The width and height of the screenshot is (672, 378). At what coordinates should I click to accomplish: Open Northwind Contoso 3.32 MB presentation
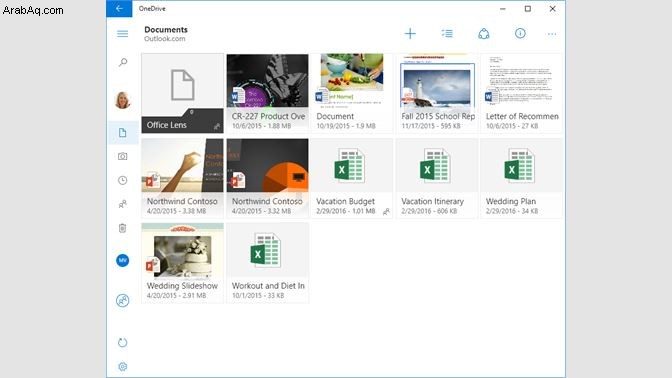coord(267,178)
